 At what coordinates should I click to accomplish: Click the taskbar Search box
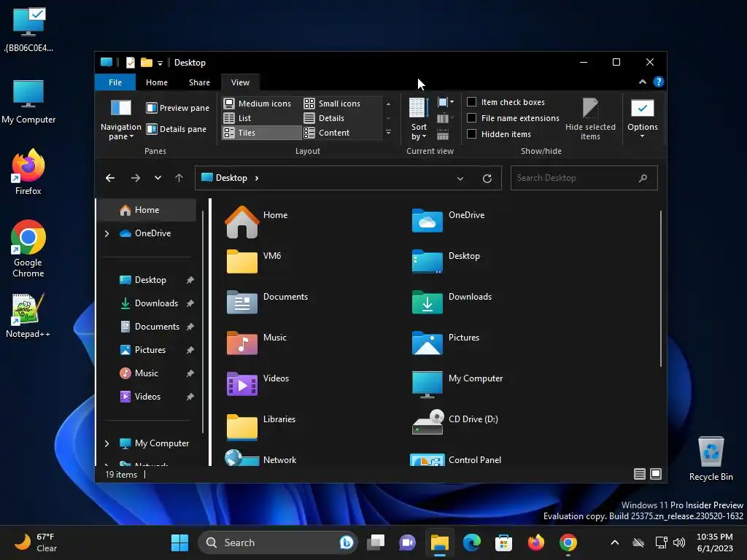pos(277,542)
